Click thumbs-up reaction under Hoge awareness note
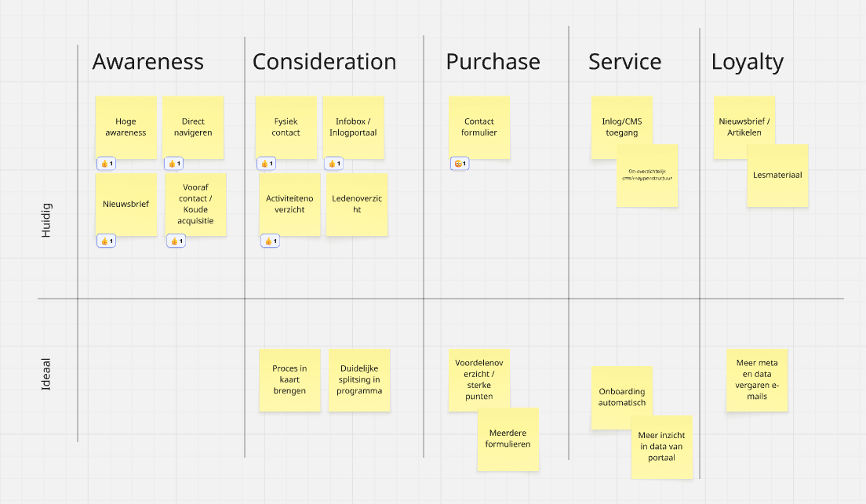 pyautogui.click(x=106, y=164)
